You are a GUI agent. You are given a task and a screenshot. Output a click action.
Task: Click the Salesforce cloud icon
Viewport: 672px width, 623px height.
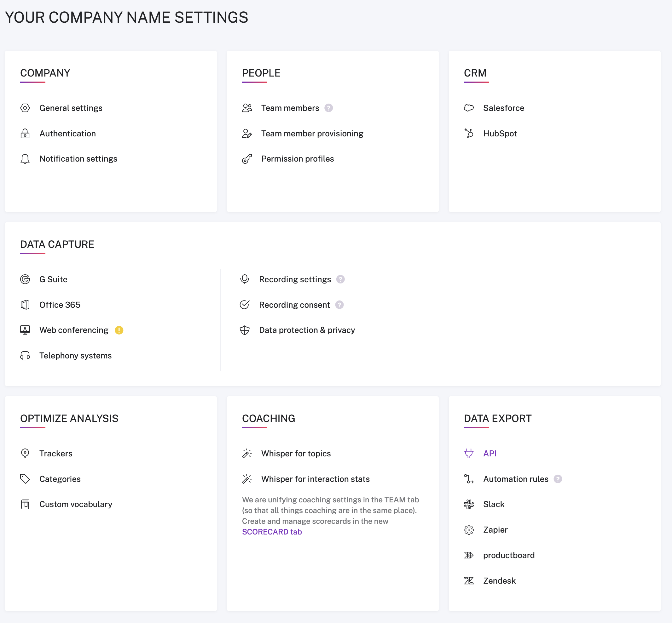point(469,108)
